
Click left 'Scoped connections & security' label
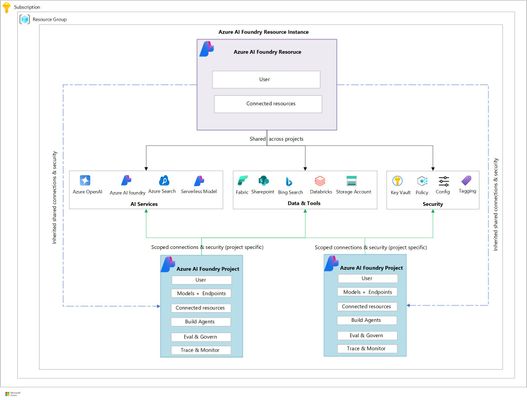tap(207, 247)
